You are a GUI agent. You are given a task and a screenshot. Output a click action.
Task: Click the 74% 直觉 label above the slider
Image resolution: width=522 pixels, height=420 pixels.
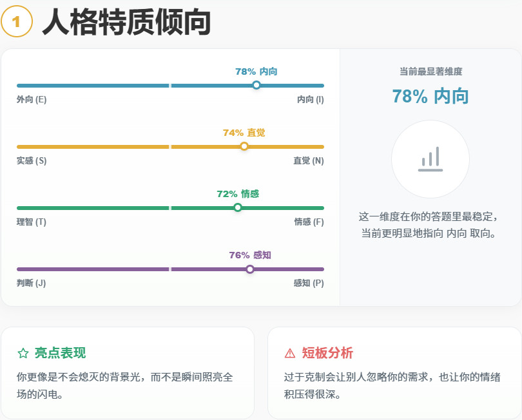coord(244,133)
